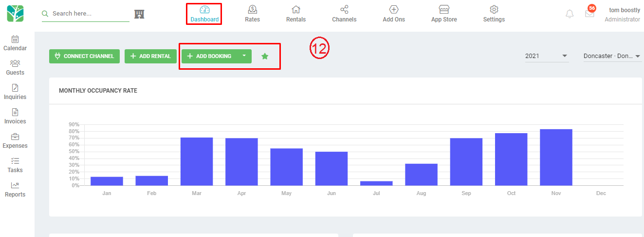Click the Monthly Occupancy Rate heading
Screen dimensions: 644x237
[x=98, y=91]
